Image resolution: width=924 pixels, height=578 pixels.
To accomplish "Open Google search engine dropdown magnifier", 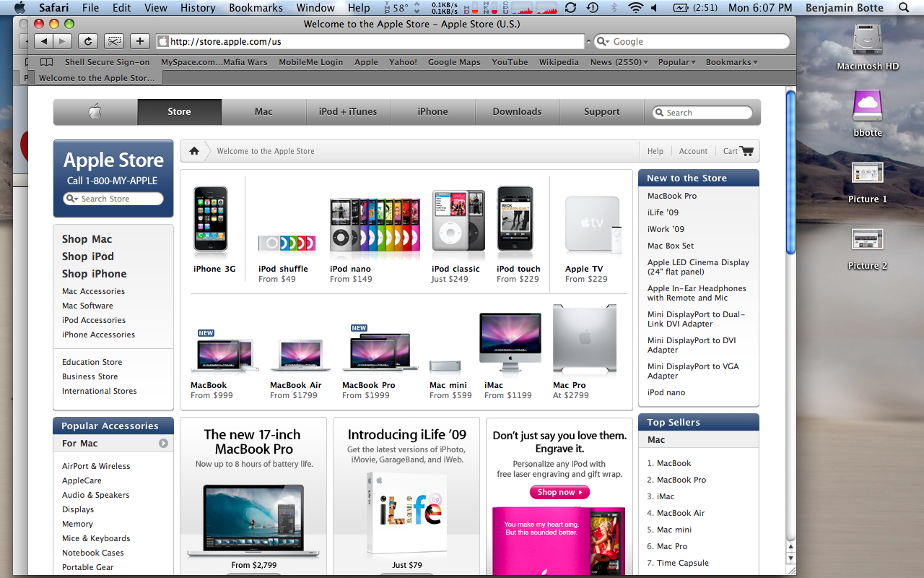I will click(603, 42).
